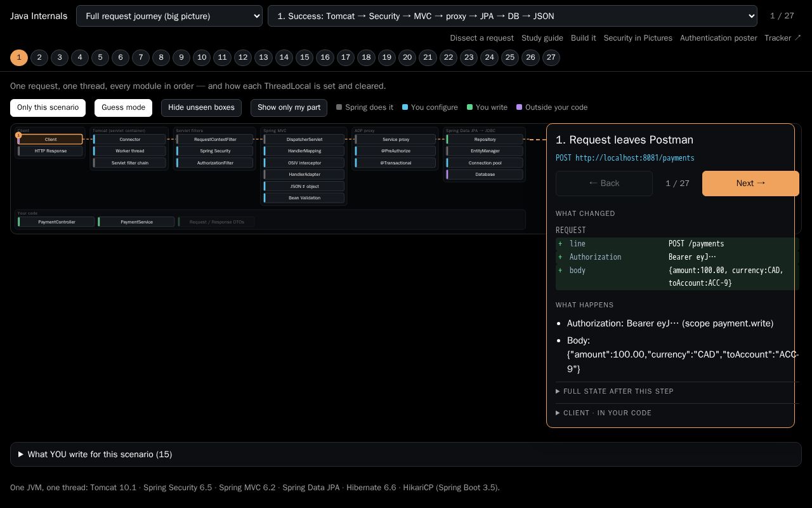Select the RequestContextFilter box

pos(215,139)
